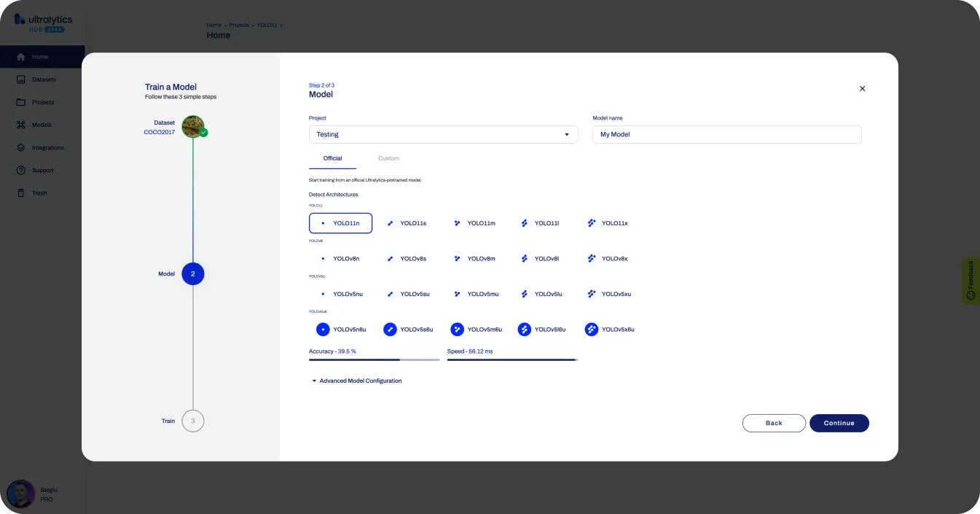Viewport: 980px width, 514px height.
Task: Click the Support help icon in sidebar
Action: pos(20,170)
